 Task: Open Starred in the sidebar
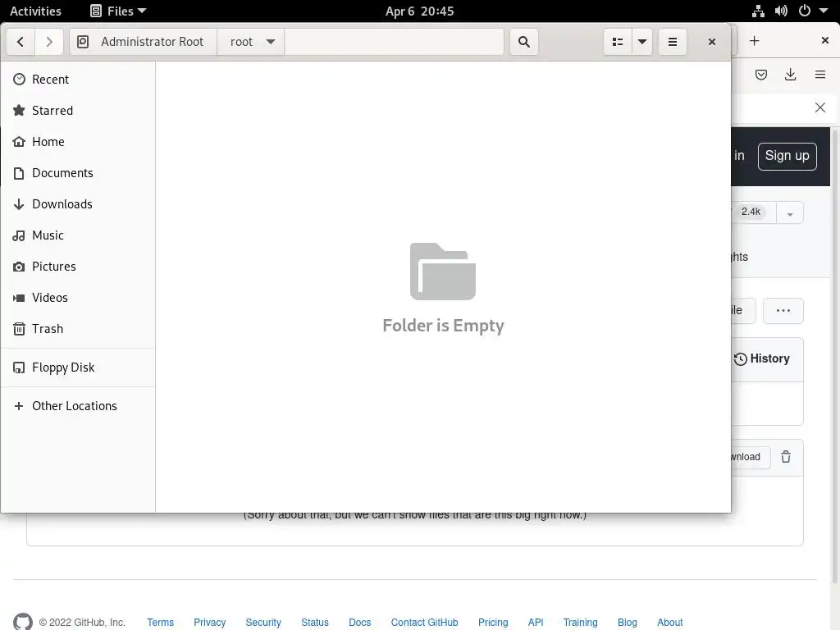pos(78,111)
